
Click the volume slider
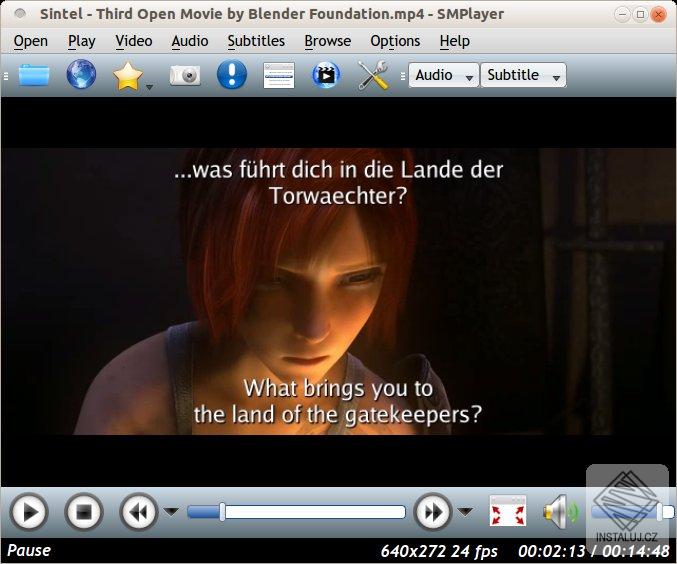632,512
